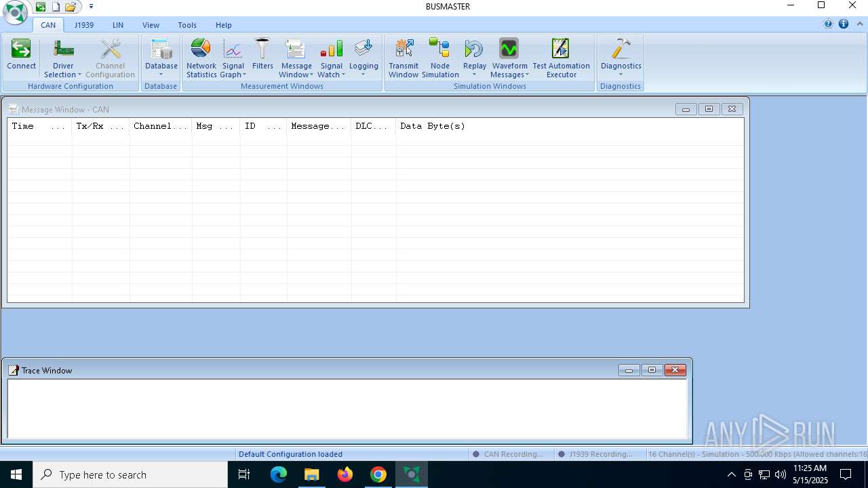The height and width of the screenshot is (488, 868).
Task: Open the Signal Watch icon
Action: click(331, 49)
